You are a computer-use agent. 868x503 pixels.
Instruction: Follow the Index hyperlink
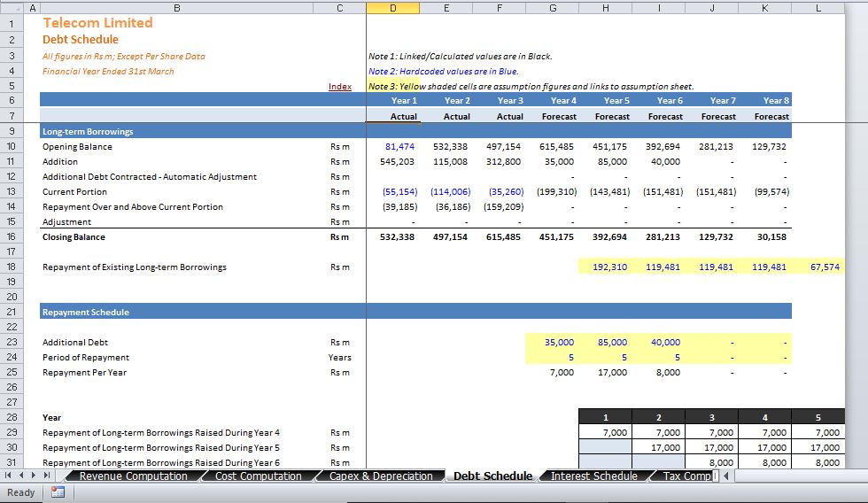click(340, 86)
